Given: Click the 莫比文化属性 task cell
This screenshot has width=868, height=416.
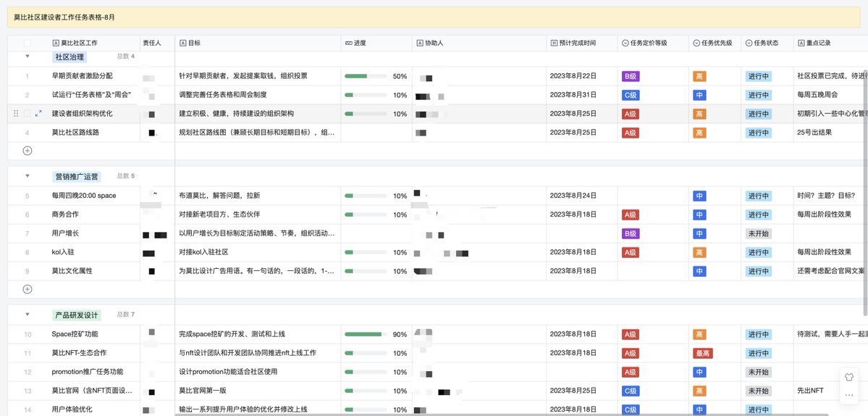Looking at the screenshot, I should pos(72,271).
